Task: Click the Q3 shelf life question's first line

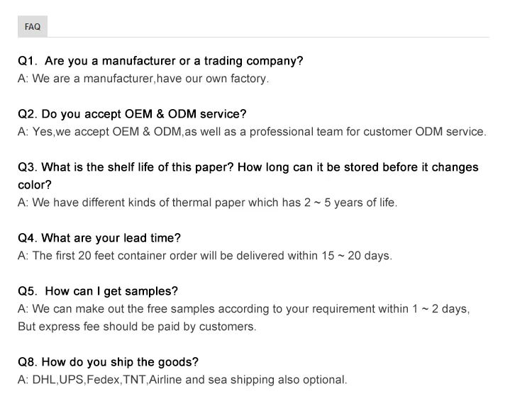Action: click(x=248, y=167)
